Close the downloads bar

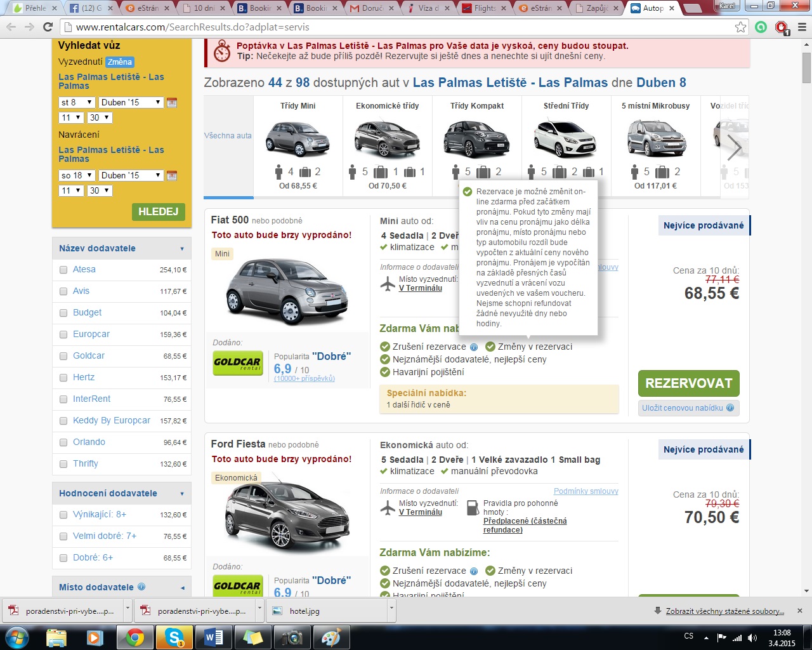pos(800,611)
